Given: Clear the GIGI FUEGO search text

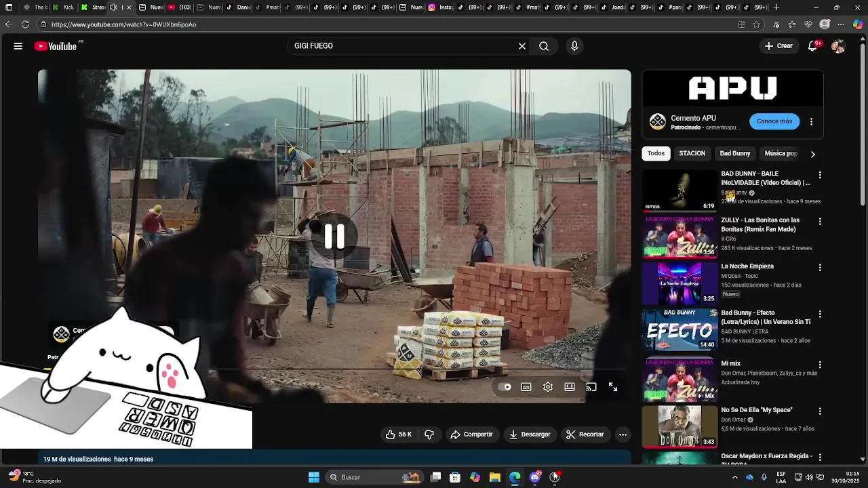Looking at the screenshot, I should pyautogui.click(x=522, y=46).
